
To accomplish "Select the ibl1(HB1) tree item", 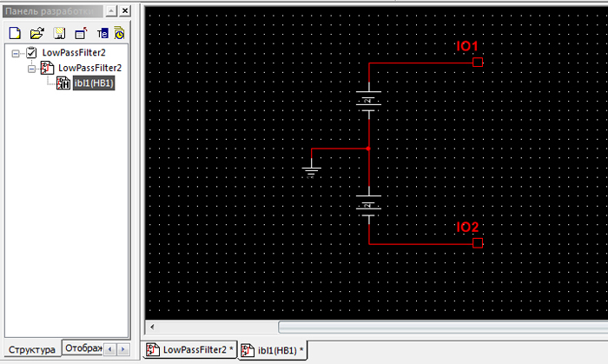I will pos(94,83).
